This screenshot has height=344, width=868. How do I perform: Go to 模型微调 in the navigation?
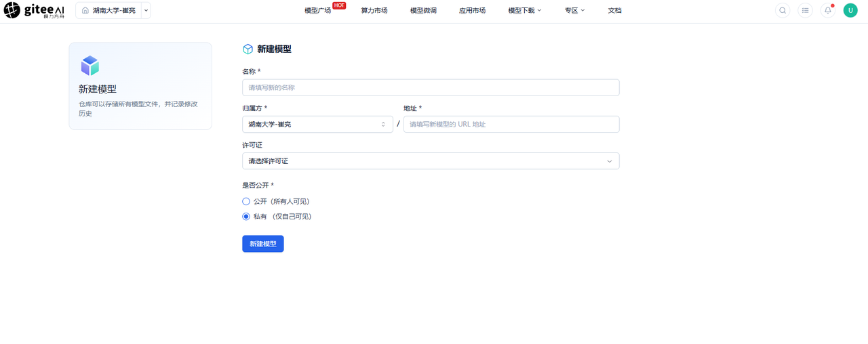[423, 11]
